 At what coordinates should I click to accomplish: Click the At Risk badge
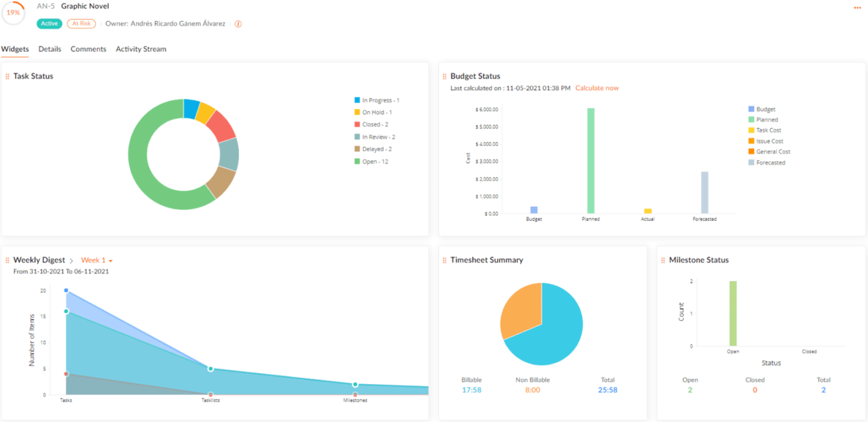coord(81,24)
